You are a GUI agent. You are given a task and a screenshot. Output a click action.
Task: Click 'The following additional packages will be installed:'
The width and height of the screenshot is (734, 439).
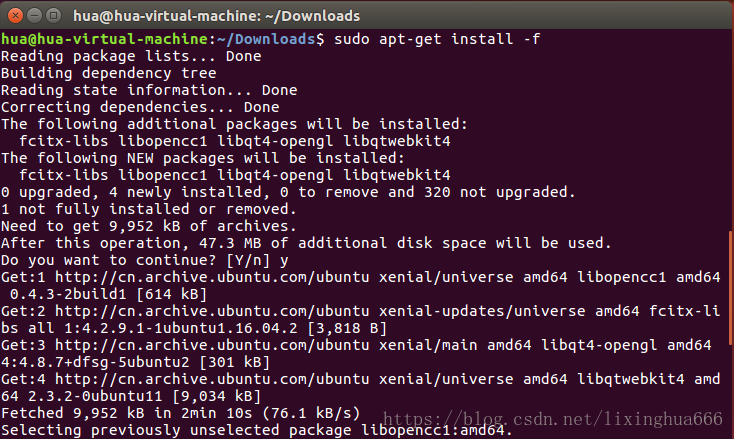(x=234, y=124)
